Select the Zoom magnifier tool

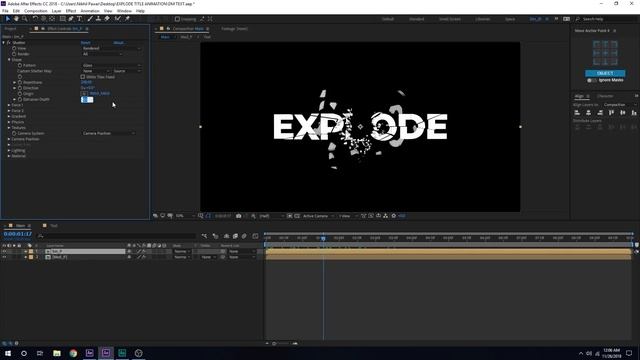click(x=24, y=19)
